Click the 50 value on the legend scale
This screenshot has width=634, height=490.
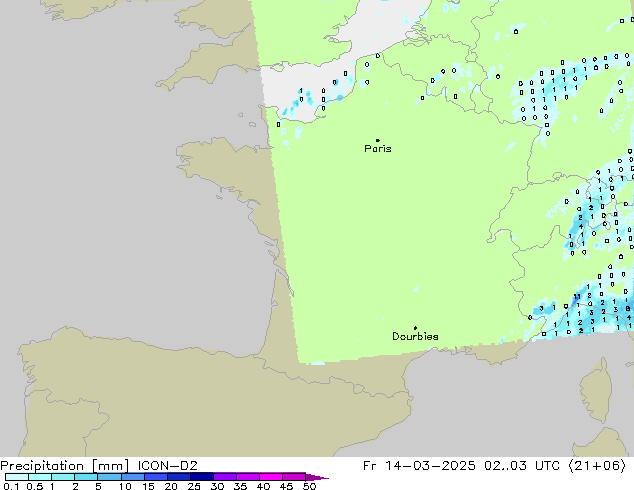coord(309,486)
